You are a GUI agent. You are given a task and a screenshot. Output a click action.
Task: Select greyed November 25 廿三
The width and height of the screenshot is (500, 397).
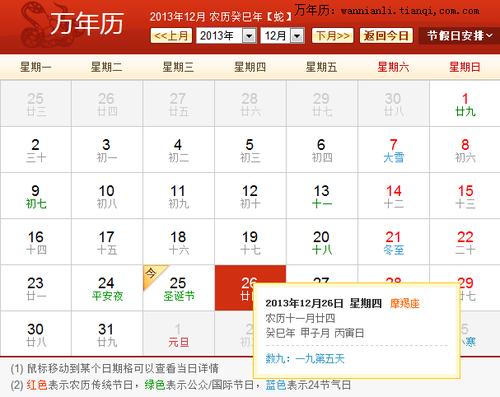tap(36, 104)
